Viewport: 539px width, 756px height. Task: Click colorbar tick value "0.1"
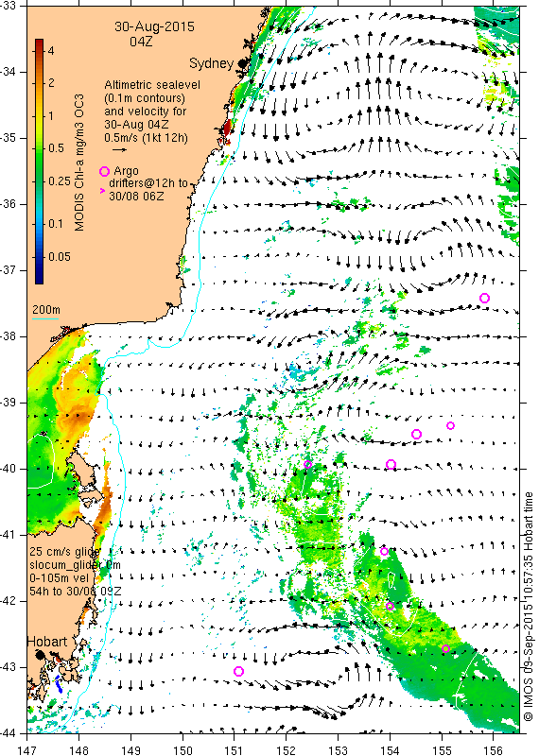click(56, 223)
